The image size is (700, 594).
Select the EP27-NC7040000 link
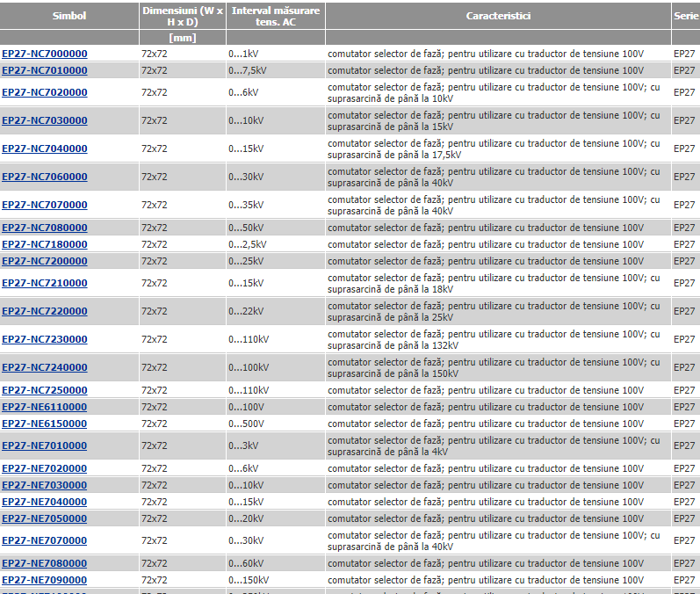click(45, 148)
